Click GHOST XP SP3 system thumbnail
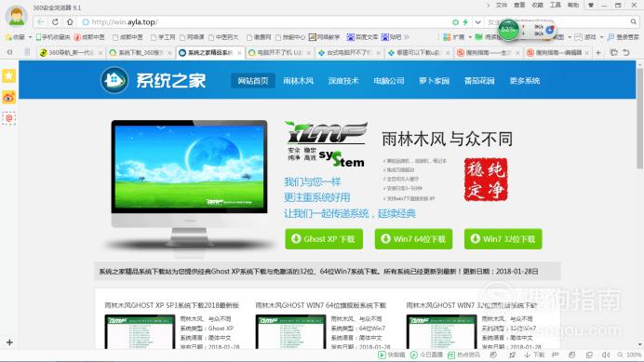The image size is (644, 362). tap(140, 332)
